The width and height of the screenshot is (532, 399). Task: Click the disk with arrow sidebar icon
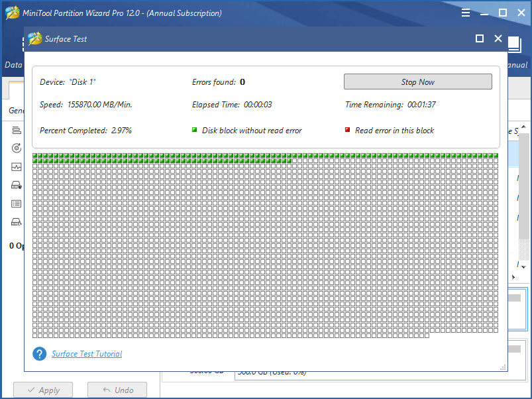[17, 222]
